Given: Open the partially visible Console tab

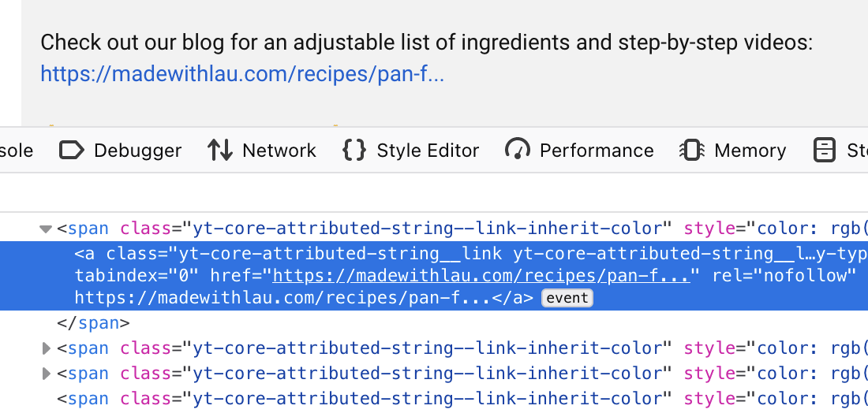Looking at the screenshot, I should point(16,151).
